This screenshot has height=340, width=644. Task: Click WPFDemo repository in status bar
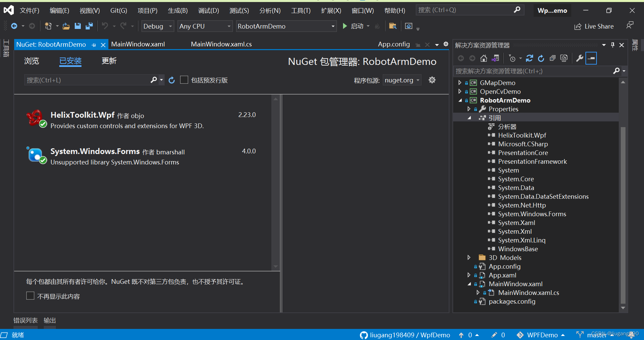(x=540, y=335)
